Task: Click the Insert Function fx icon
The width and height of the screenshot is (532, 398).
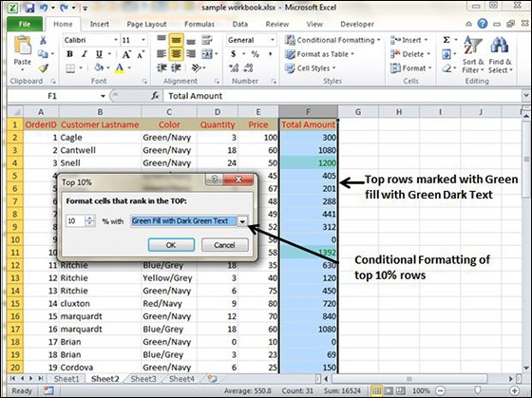Action: click(x=155, y=96)
